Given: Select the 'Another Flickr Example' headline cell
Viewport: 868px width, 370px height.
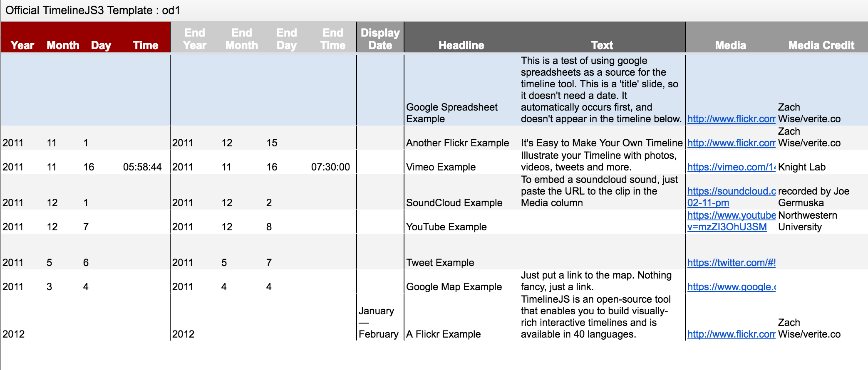Looking at the screenshot, I should [457, 143].
